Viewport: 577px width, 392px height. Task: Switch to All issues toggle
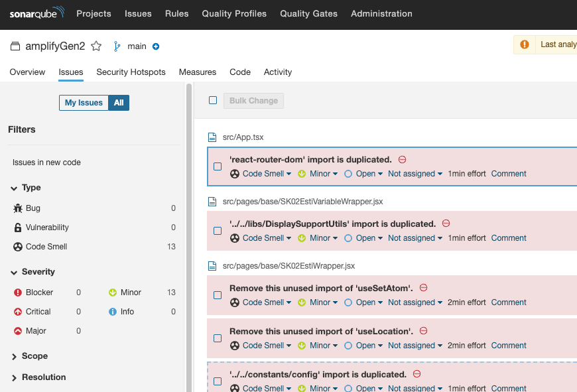(x=119, y=103)
